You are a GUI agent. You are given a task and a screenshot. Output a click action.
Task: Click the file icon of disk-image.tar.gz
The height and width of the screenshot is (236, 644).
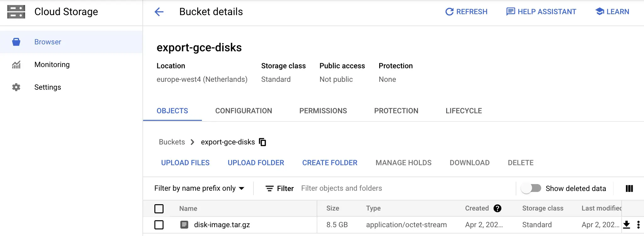tap(184, 225)
